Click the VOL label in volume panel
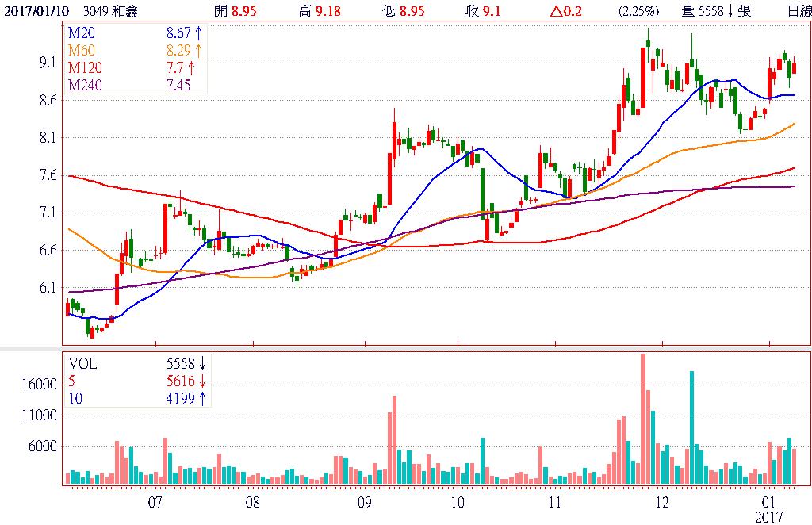This screenshot has width=812, height=525. click(x=83, y=363)
